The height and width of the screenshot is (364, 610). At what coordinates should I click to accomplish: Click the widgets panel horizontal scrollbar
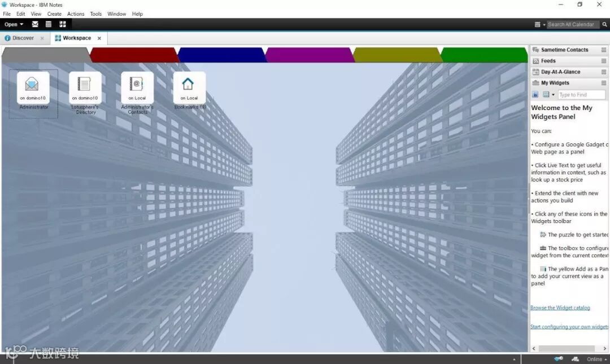[x=567, y=348]
